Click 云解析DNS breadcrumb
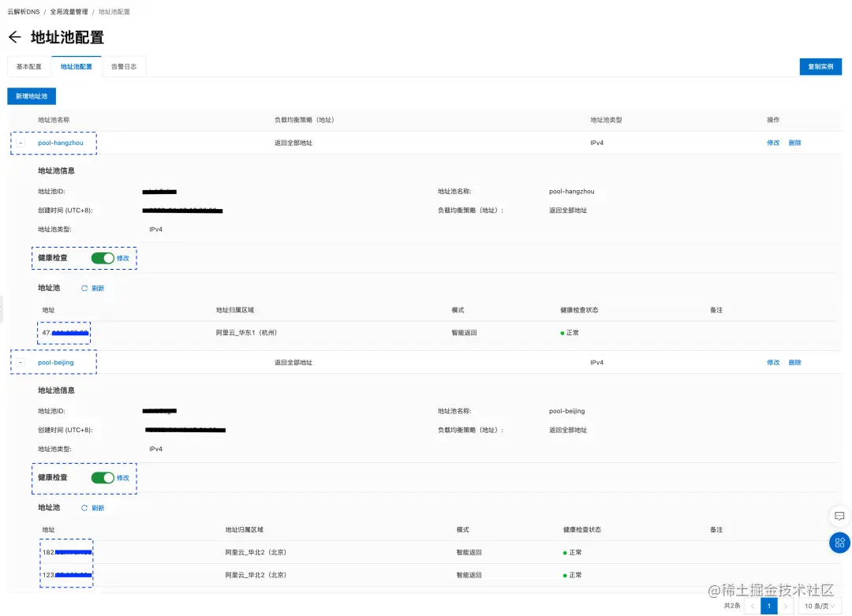This screenshot has height=616, width=852. 24,11
